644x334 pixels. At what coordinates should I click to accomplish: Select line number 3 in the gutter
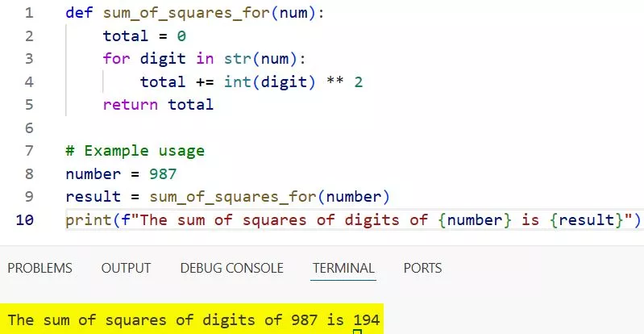pos(30,59)
